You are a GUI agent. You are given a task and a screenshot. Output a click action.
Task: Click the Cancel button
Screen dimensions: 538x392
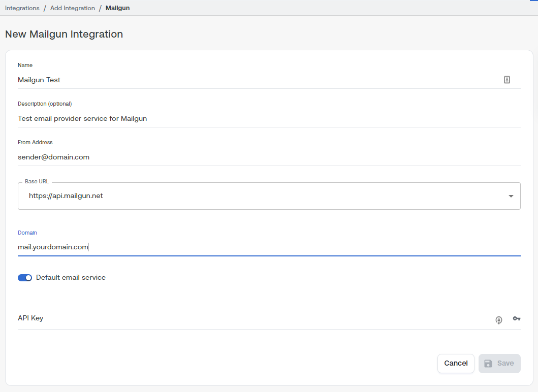[x=456, y=363]
